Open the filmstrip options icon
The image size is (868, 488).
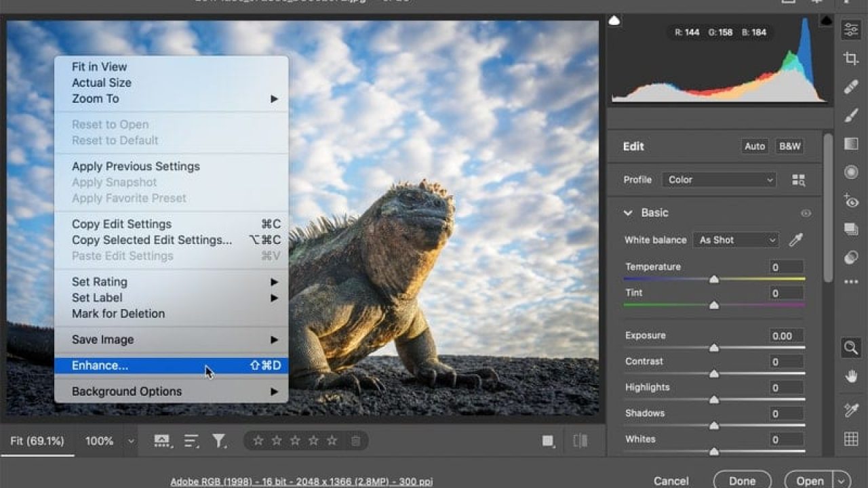(x=162, y=441)
